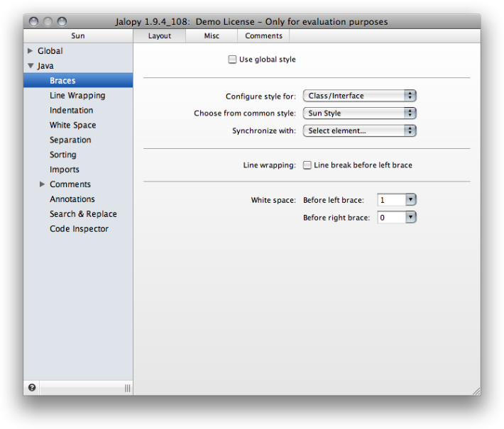Viewport: 504px width, 429px height.
Task: Grab the sidebar splitter grip handle
Action: tap(128, 388)
